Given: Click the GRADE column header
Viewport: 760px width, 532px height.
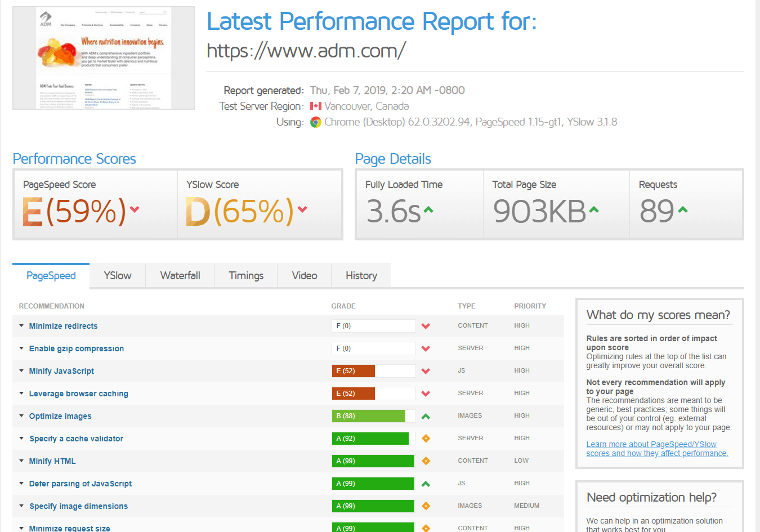Looking at the screenshot, I should point(343,306).
